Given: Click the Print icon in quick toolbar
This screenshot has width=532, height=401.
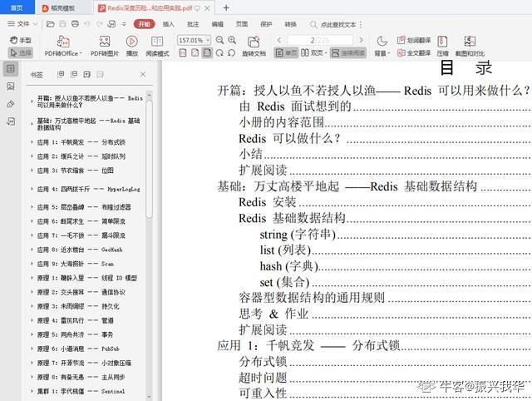Looking at the screenshot, I should [75, 24].
